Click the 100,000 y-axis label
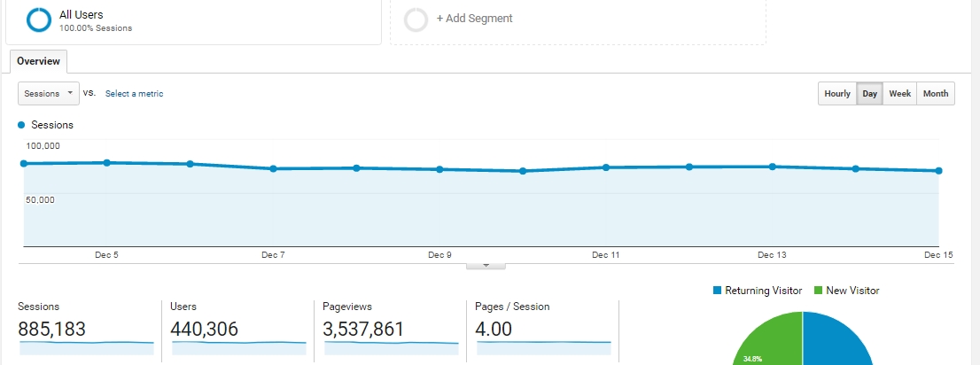The image size is (980, 365). (43, 146)
